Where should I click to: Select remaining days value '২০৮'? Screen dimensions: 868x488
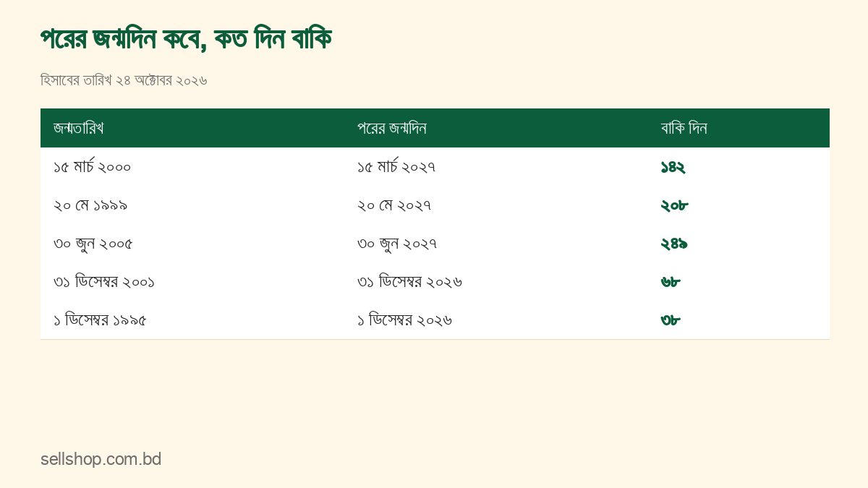pos(674,205)
